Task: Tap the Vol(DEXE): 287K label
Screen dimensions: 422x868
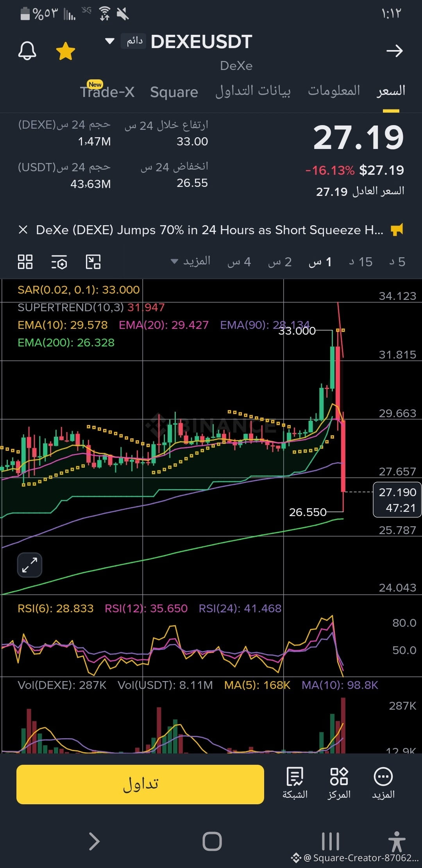Action: tap(62, 685)
